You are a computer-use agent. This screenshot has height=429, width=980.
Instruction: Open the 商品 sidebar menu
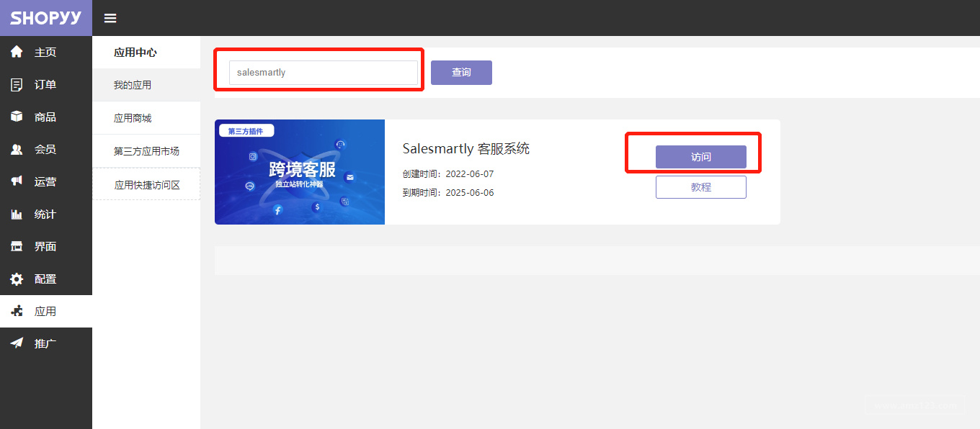point(46,117)
